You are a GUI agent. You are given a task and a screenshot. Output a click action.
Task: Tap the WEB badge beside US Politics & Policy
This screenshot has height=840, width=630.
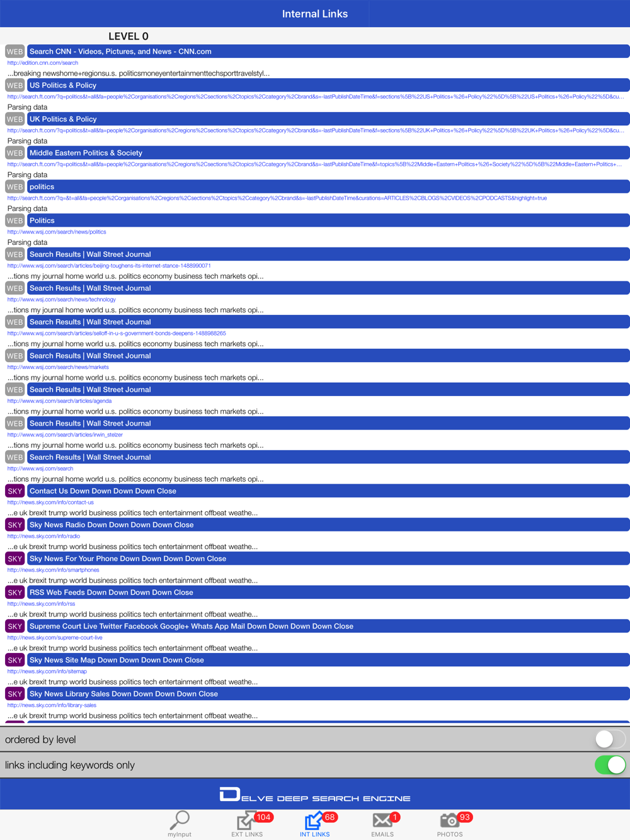tap(14, 86)
